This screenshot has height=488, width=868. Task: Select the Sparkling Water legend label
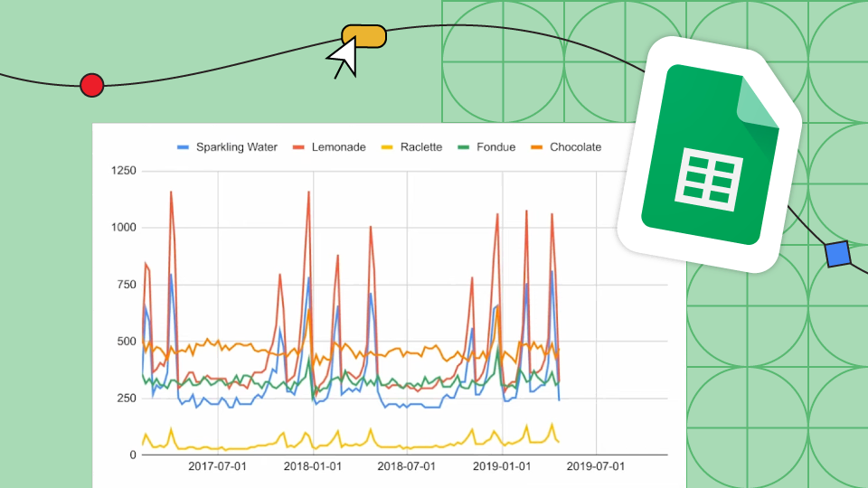[x=236, y=146]
